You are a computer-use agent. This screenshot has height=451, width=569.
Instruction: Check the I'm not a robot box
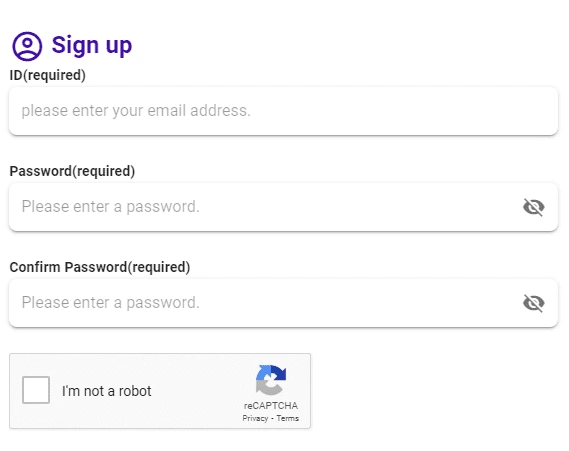click(x=36, y=390)
